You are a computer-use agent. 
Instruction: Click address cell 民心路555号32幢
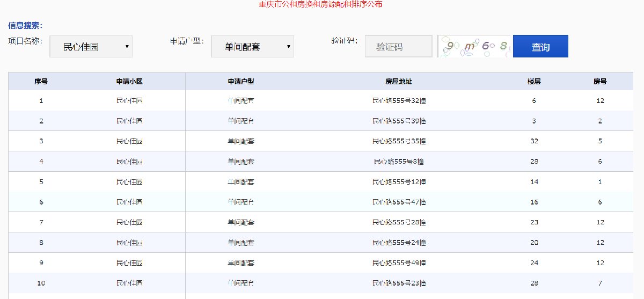(399, 101)
